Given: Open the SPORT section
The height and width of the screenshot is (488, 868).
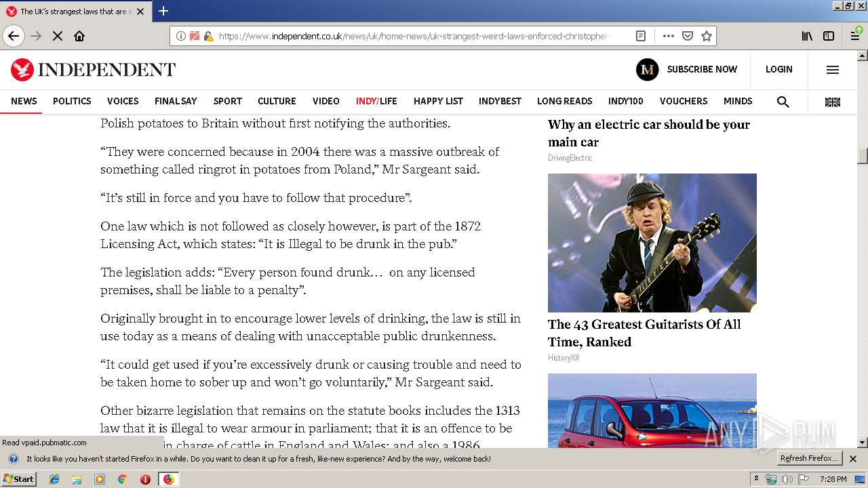Looking at the screenshot, I should click(228, 101).
